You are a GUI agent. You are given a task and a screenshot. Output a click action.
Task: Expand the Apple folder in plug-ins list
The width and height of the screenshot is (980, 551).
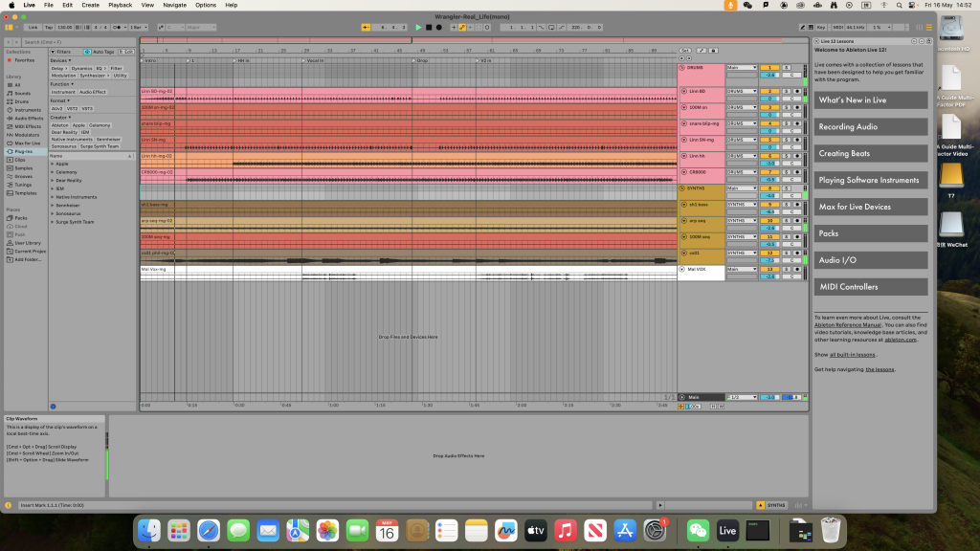pyautogui.click(x=52, y=164)
